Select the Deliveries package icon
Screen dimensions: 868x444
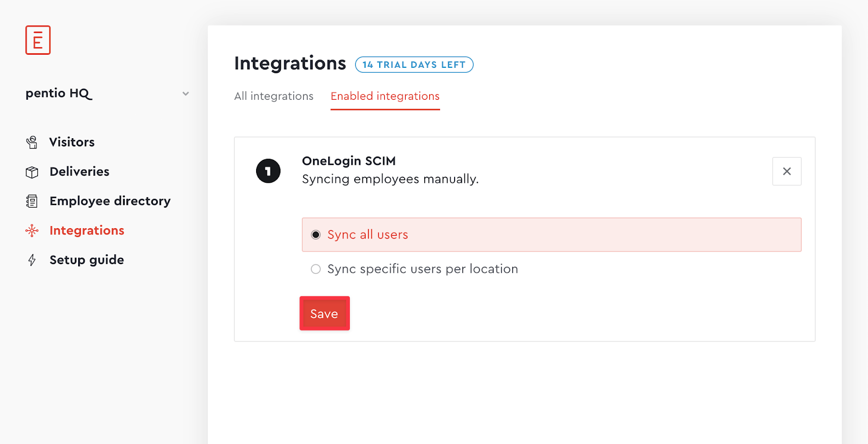(32, 172)
